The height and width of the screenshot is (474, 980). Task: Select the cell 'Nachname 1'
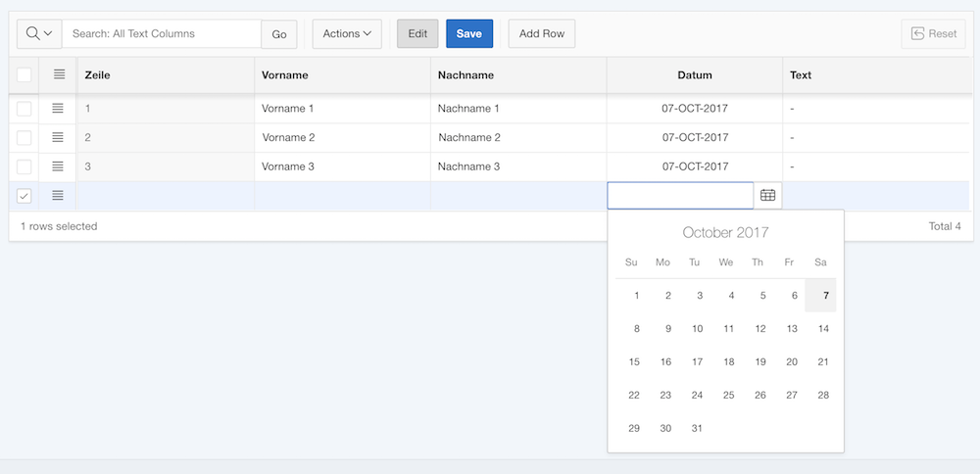pos(518,109)
